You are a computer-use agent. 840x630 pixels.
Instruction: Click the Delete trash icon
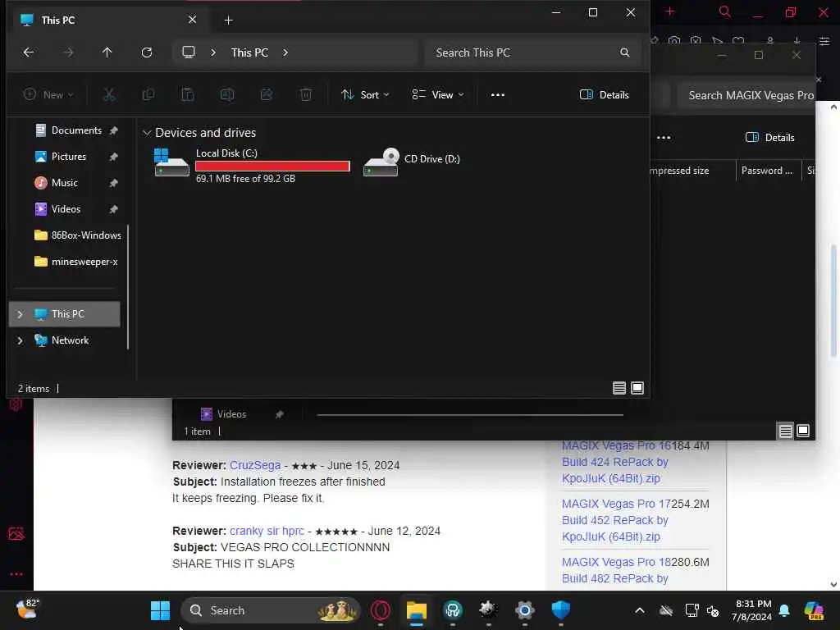305,95
